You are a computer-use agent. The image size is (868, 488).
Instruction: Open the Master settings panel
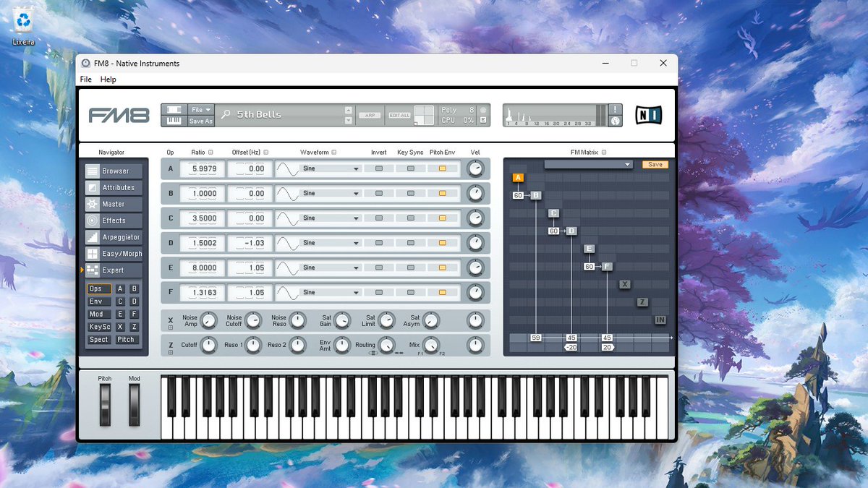114,204
